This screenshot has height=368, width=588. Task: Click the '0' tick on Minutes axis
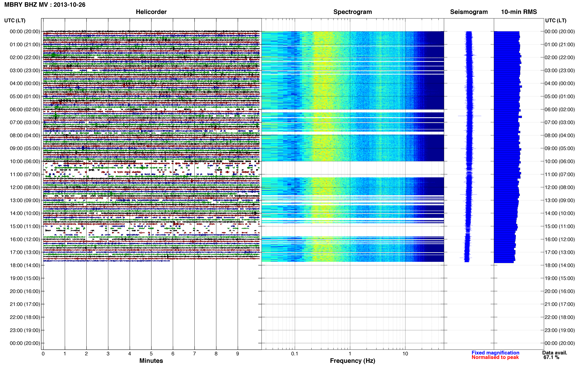click(43, 354)
